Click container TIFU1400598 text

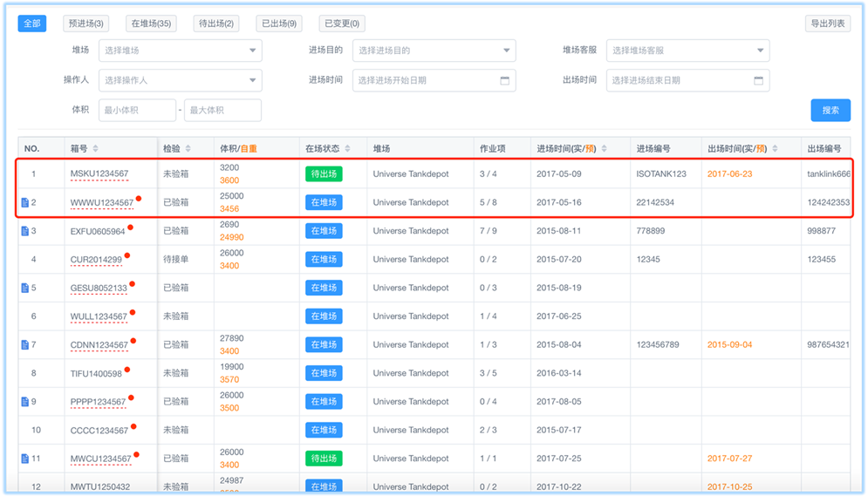click(x=96, y=374)
